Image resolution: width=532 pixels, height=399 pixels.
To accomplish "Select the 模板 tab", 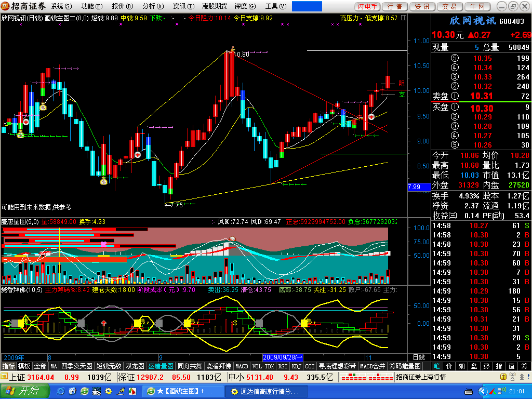I will (24, 366).
